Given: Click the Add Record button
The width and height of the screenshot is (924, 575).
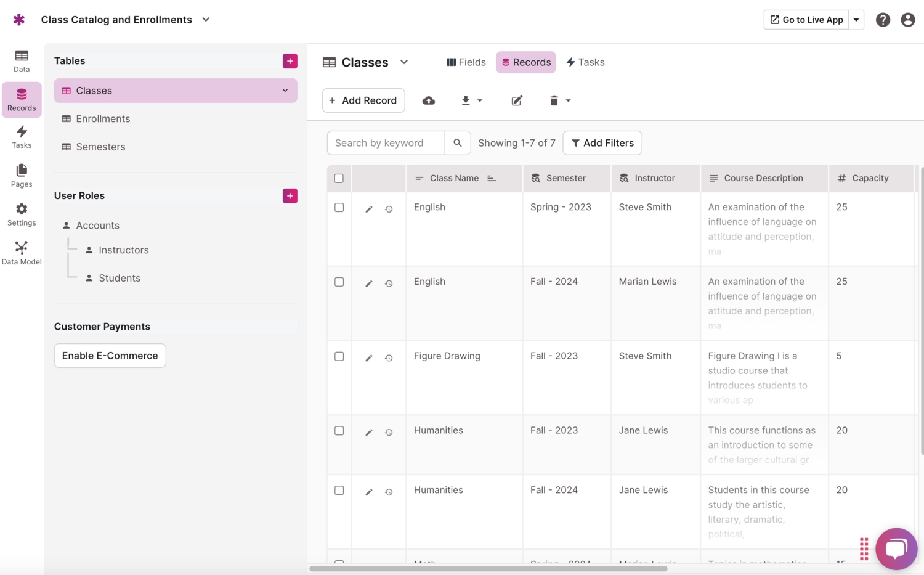Looking at the screenshot, I should 363,100.
